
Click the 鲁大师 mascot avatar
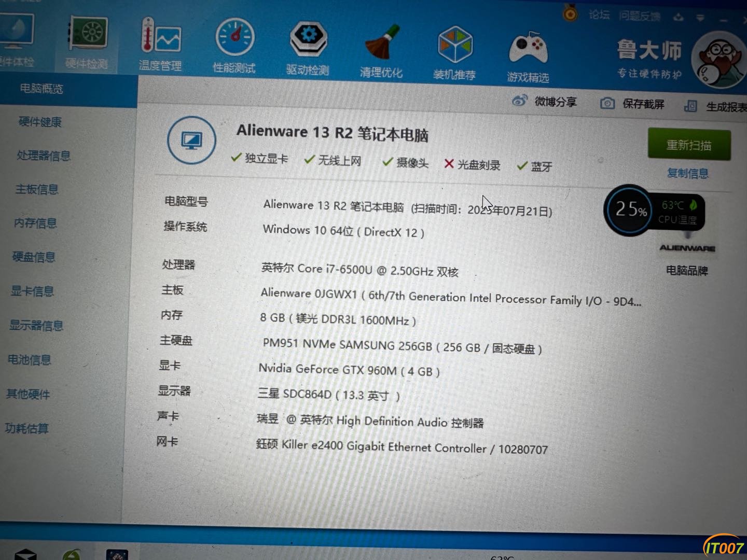(720, 60)
